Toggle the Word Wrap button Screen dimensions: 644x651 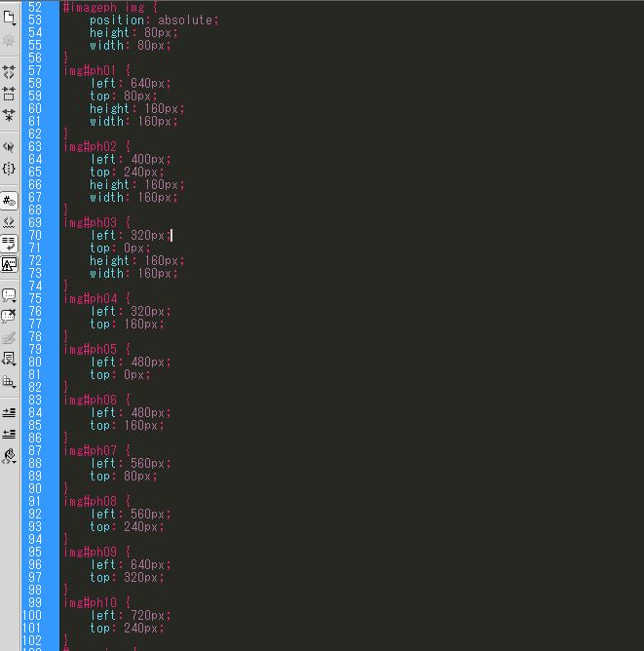(x=9, y=244)
